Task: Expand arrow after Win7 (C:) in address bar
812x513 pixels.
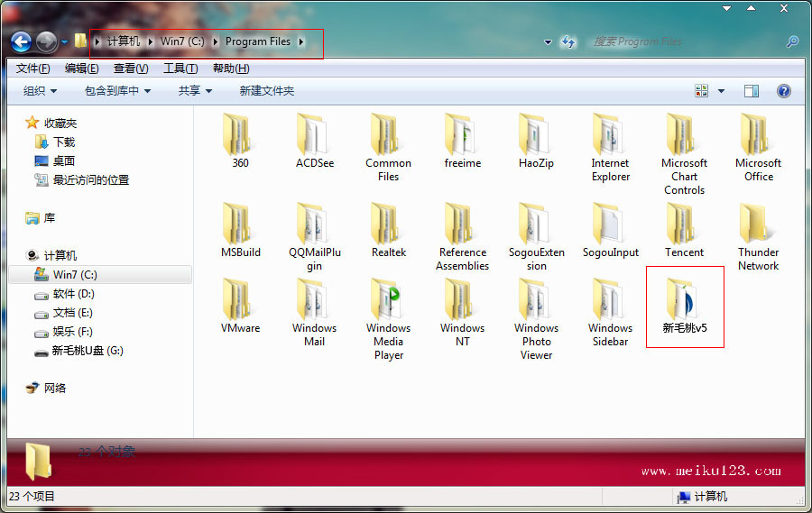Action: tap(215, 41)
